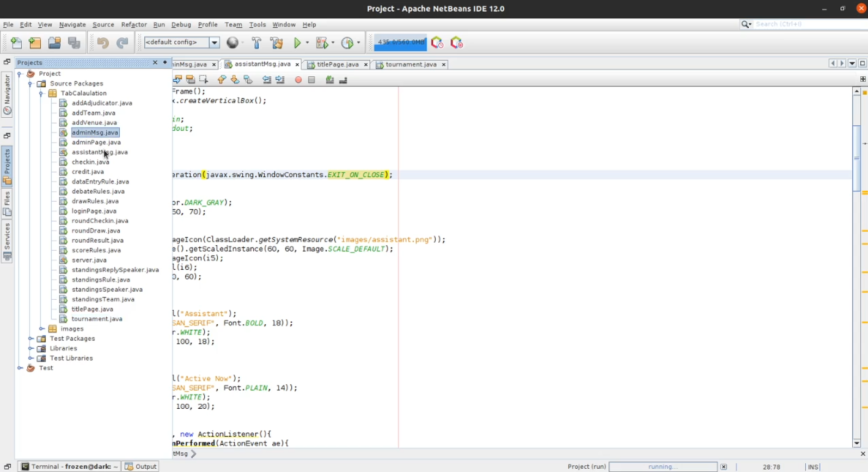Select roundResult.java in Projects tree

point(97,240)
